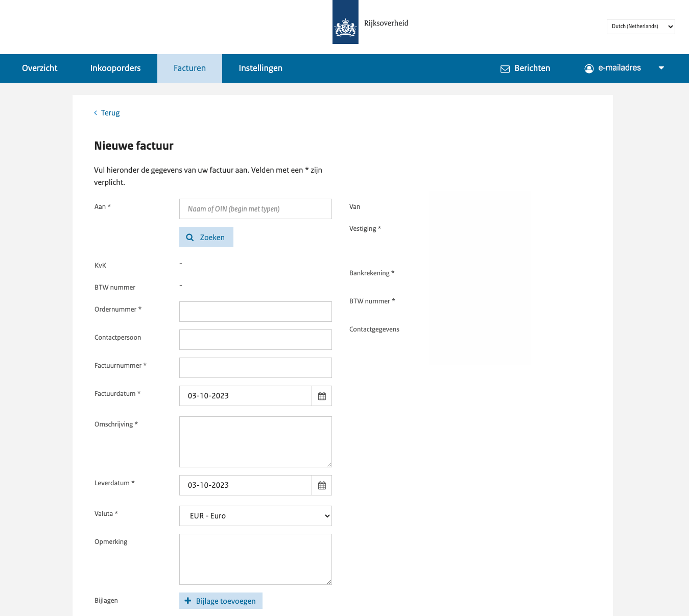The width and height of the screenshot is (689, 616).
Task: Click the Factuurdatum date text box
Action: coord(246,396)
